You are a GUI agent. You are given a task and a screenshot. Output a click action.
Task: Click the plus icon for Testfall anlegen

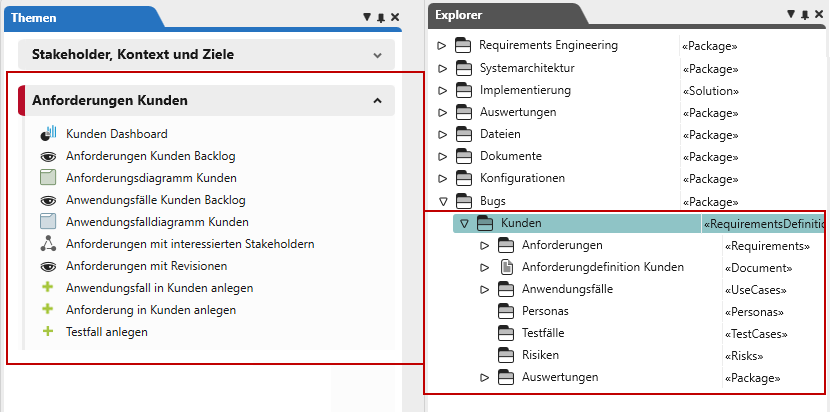point(47,332)
